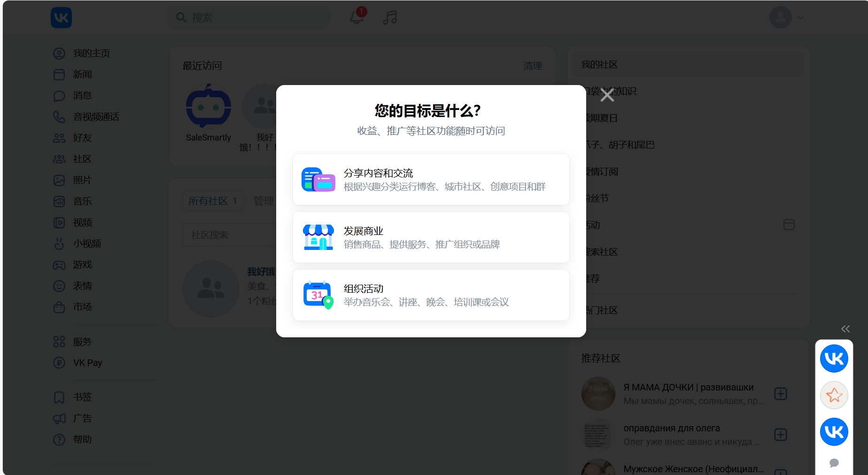
Task: Open VK Pay from the sidebar
Action: point(87,362)
